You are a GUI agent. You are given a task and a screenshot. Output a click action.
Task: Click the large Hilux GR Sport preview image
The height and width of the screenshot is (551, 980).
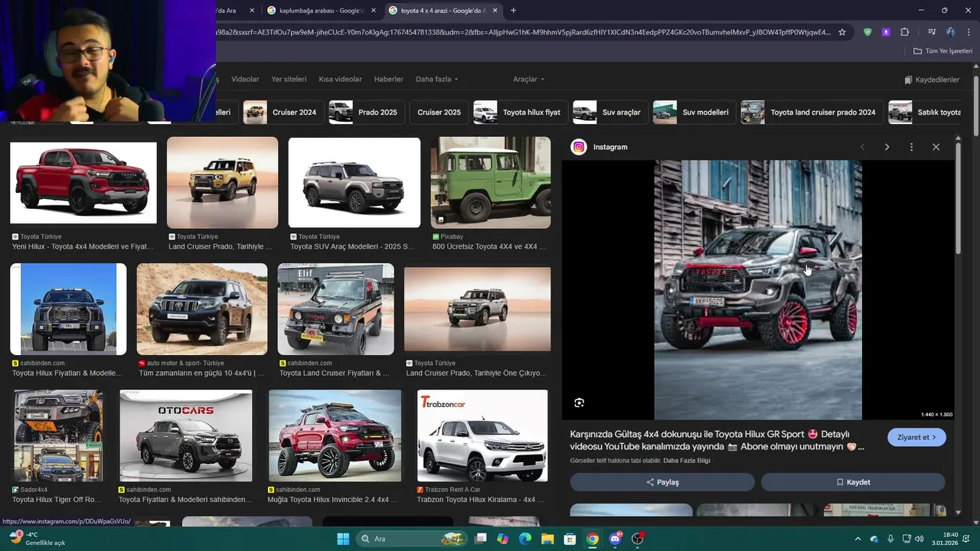pyautogui.click(x=758, y=290)
